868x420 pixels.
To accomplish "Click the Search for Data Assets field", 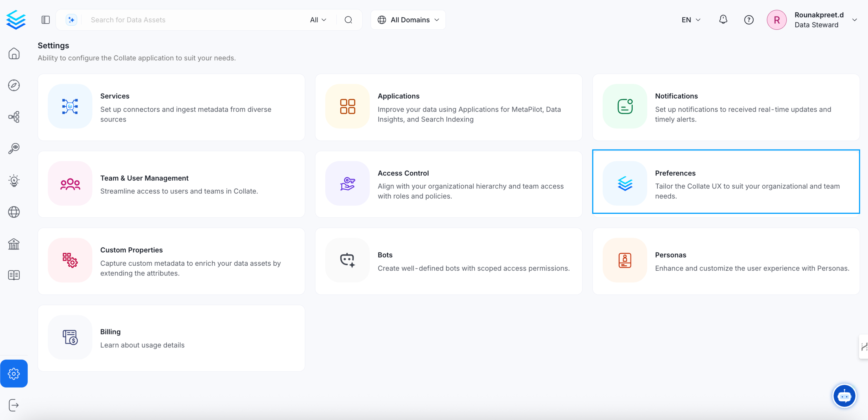I will [196, 20].
